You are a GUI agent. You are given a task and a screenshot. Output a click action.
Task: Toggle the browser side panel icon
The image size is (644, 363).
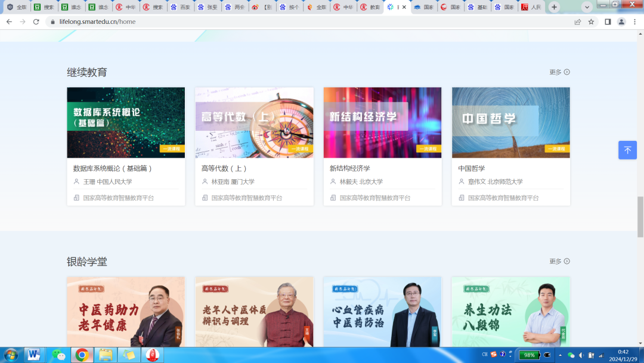[x=608, y=21]
